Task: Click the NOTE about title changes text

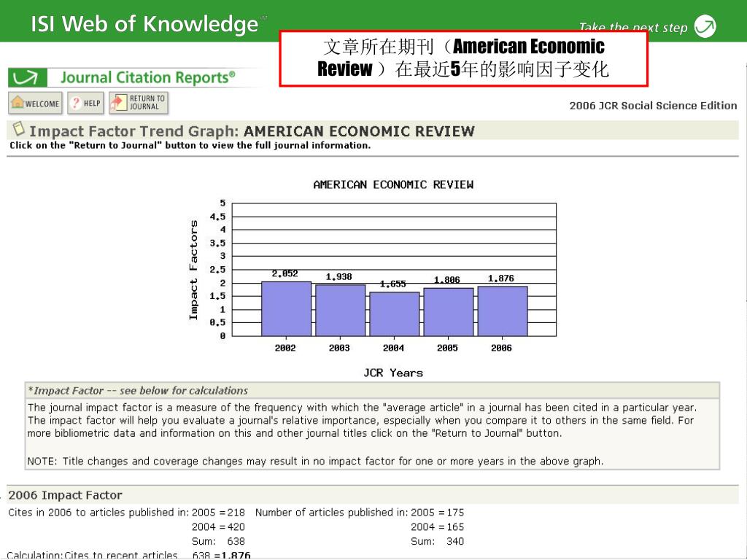Action: click(x=315, y=462)
